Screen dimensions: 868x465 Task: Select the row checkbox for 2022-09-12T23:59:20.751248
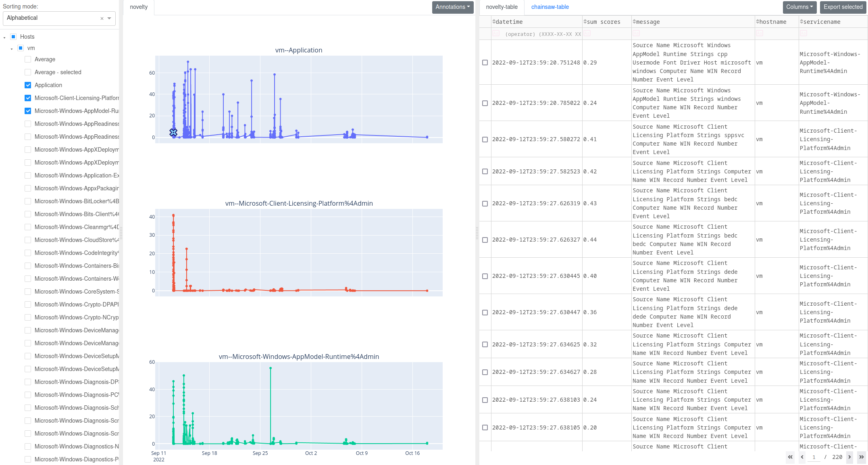pyautogui.click(x=485, y=63)
